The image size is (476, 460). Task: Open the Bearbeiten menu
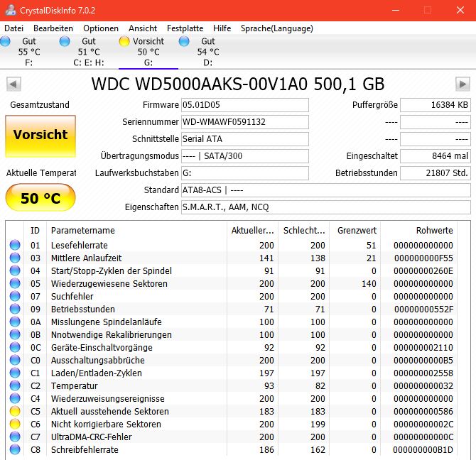[53, 28]
